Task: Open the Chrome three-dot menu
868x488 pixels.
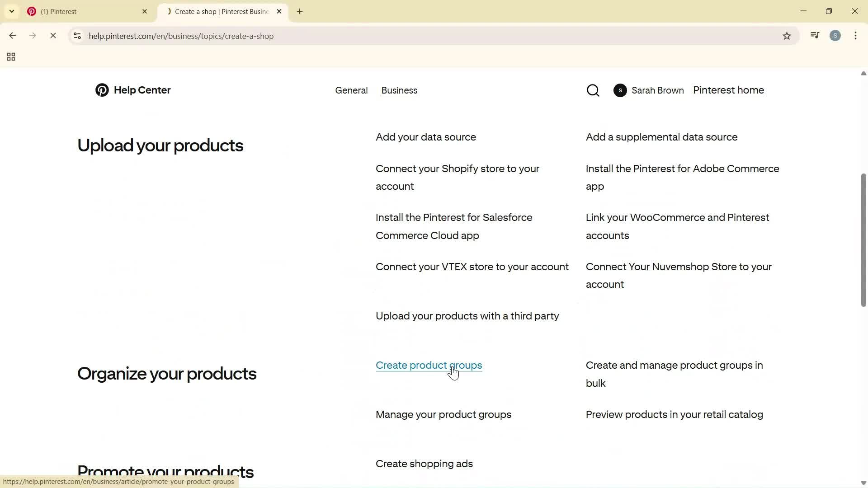Action: 855,36
